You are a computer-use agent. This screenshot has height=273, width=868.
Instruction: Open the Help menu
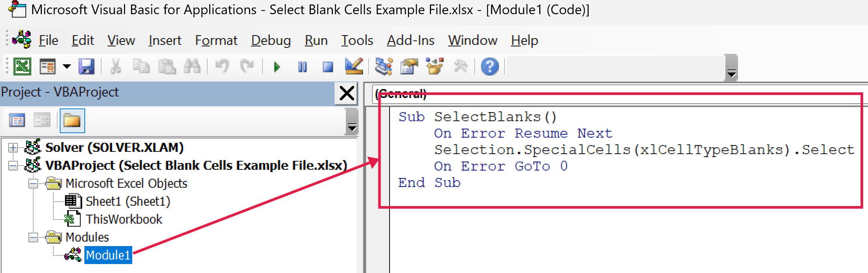coord(524,40)
